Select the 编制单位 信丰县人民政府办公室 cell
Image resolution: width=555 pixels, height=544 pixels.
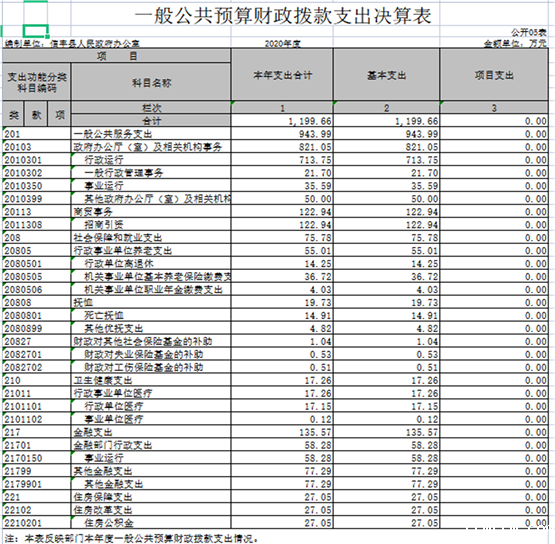coord(72,44)
